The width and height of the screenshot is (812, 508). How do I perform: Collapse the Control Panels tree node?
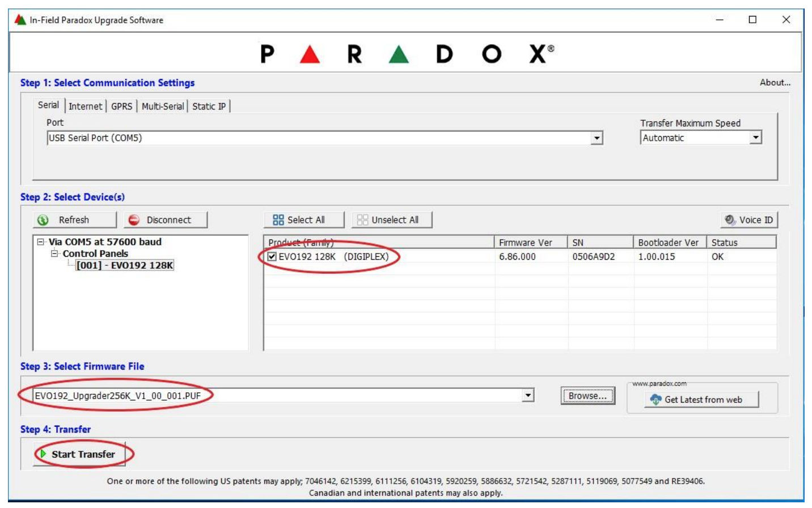[x=54, y=253]
